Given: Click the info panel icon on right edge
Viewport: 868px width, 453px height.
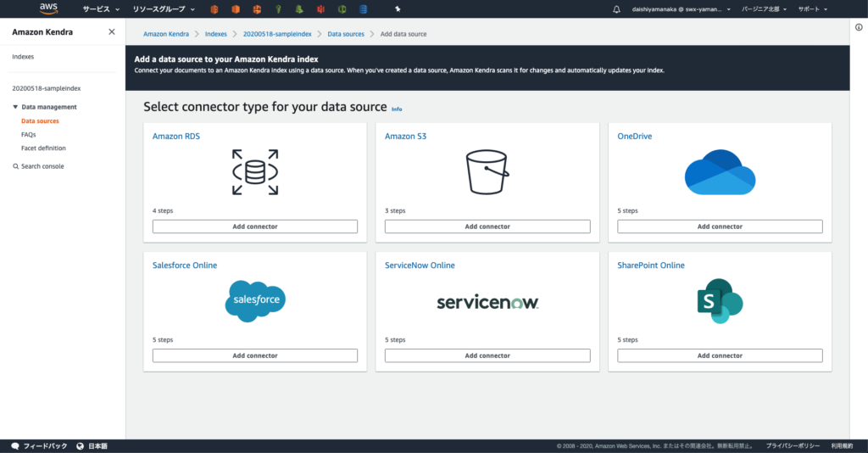Looking at the screenshot, I should (859, 27).
